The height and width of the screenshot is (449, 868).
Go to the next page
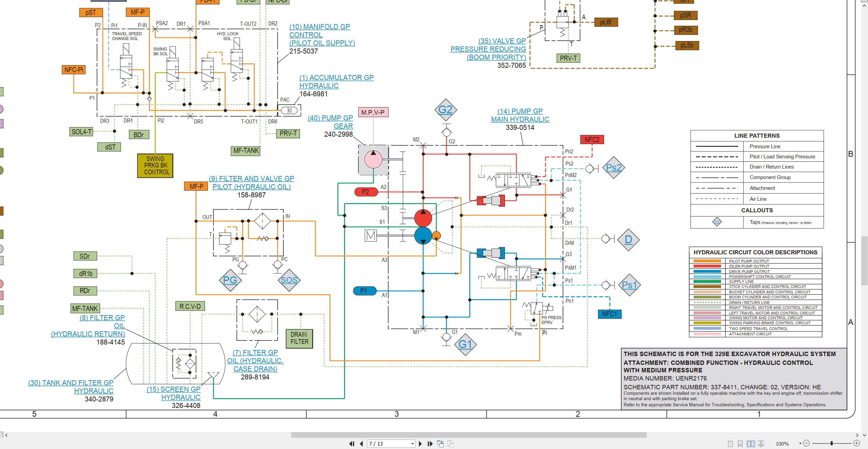click(x=420, y=444)
